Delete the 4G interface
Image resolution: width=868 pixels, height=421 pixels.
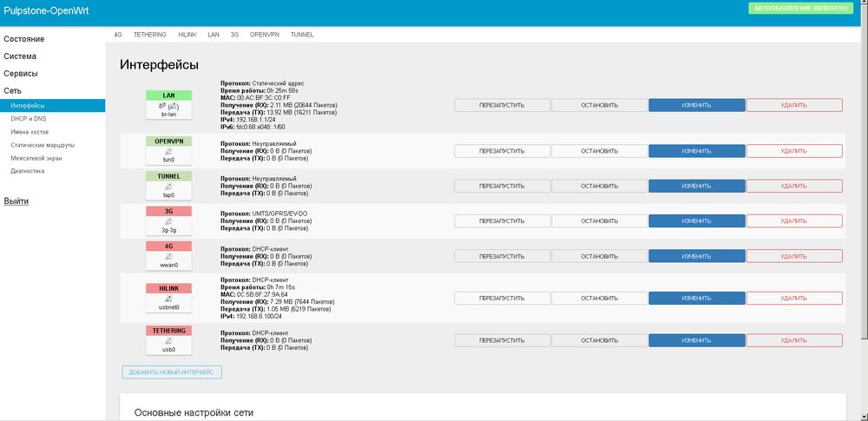[x=794, y=256]
